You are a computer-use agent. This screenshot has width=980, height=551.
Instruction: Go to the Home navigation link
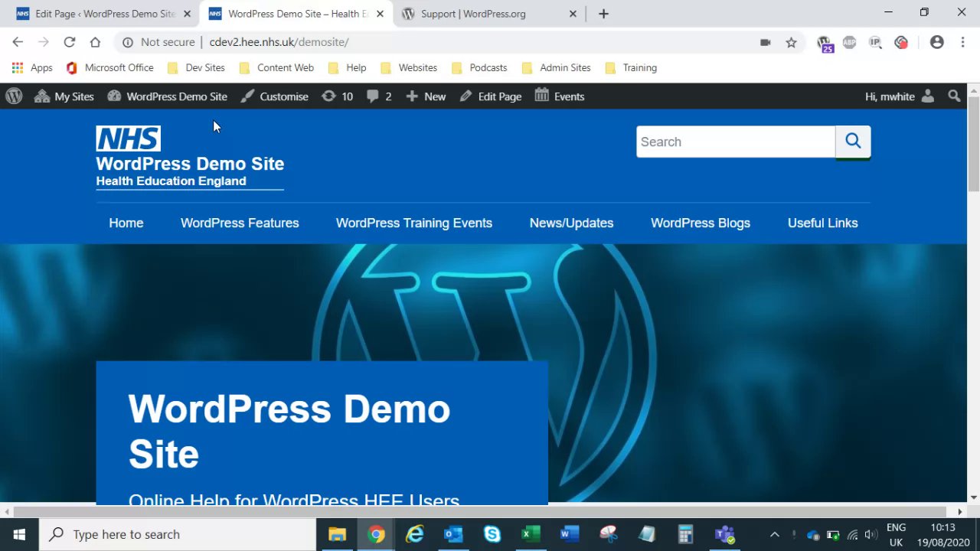[x=126, y=223]
